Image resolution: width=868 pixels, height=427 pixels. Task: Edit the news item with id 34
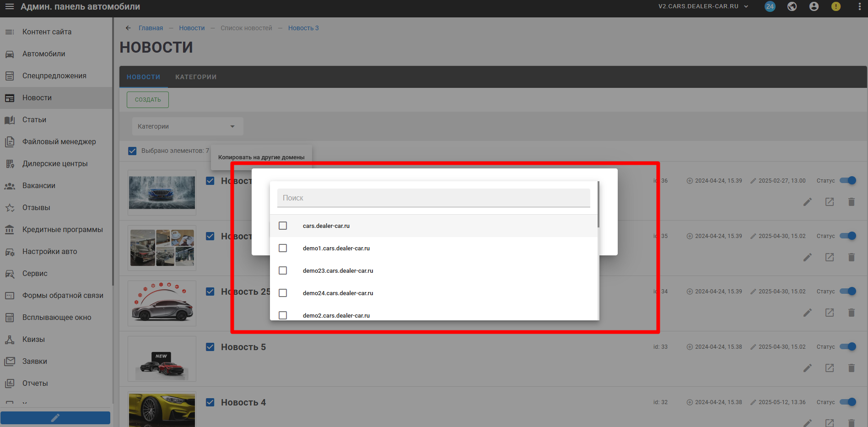(x=808, y=313)
